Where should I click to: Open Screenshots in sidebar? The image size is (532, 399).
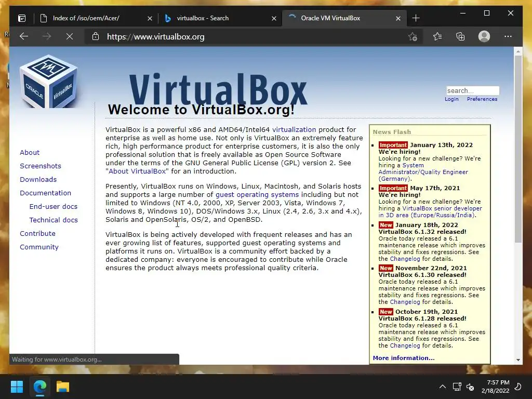[41, 166]
